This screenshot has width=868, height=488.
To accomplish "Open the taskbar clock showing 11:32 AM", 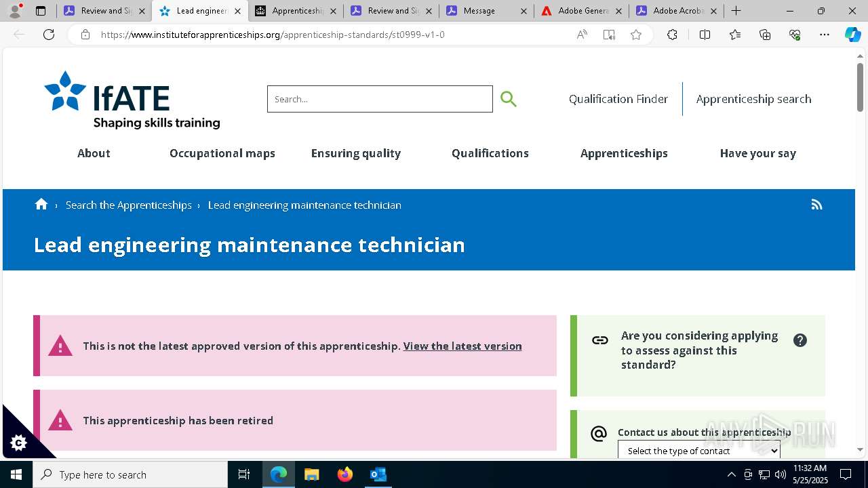I will 810,474.
